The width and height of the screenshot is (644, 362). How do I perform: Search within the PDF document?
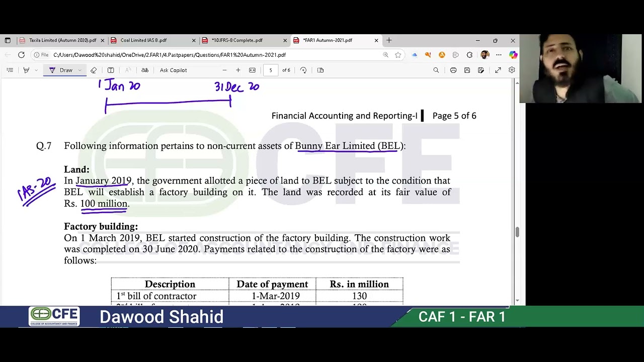click(436, 70)
